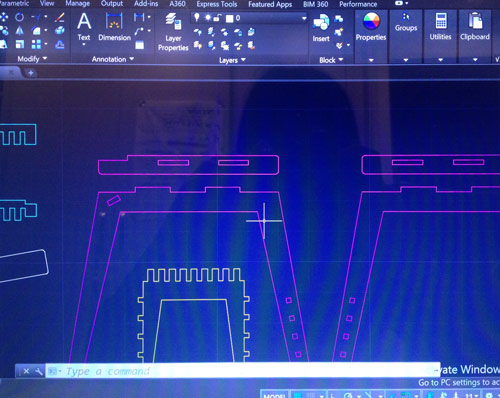Image resolution: width=500 pixels, height=398 pixels.
Task: Expand the Annotation panel title arrow
Action: coord(132,59)
